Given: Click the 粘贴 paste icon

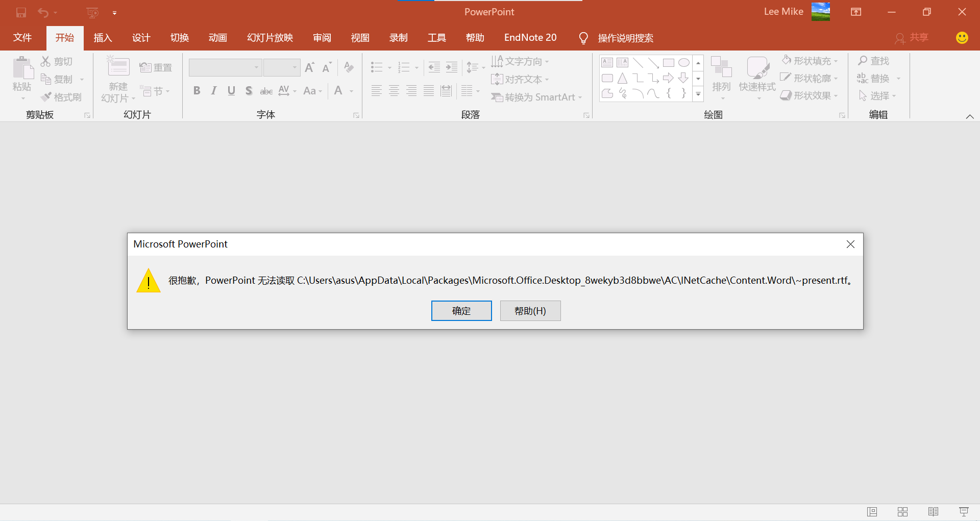Looking at the screenshot, I should pyautogui.click(x=23, y=68).
